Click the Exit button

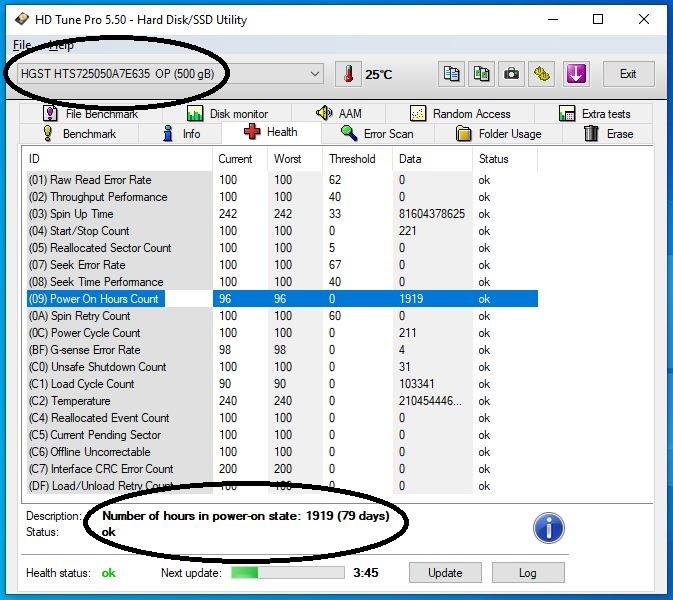point(628,74)
